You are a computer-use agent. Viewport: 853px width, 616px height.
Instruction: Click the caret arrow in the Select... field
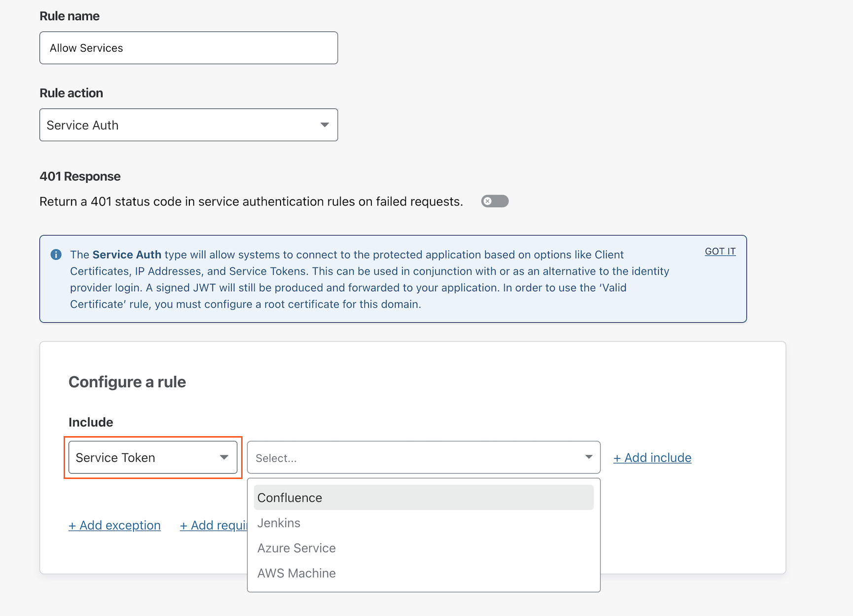(588, 457)
